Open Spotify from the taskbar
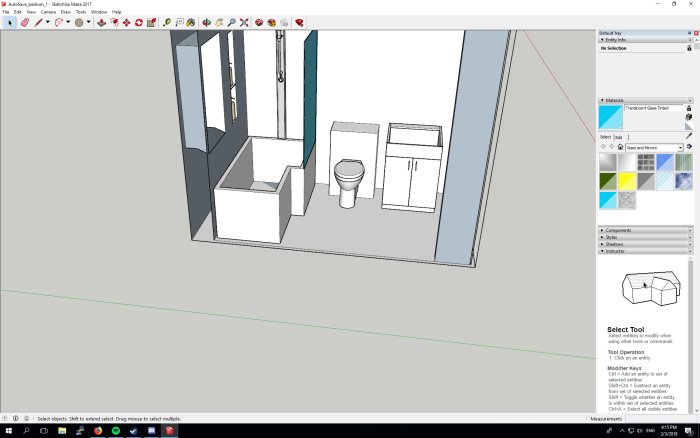Screen dimensions: 700x438 pyautogui.click(x=116, y=431)
